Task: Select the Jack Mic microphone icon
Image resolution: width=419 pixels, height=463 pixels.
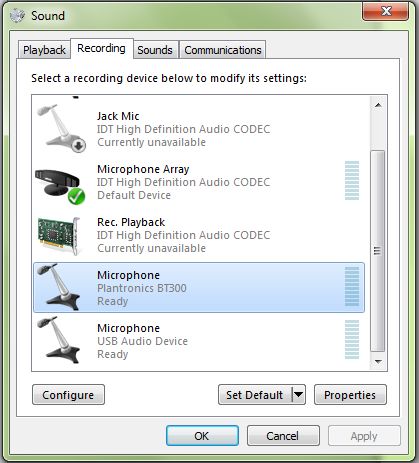Action: (x=61, y=129)
